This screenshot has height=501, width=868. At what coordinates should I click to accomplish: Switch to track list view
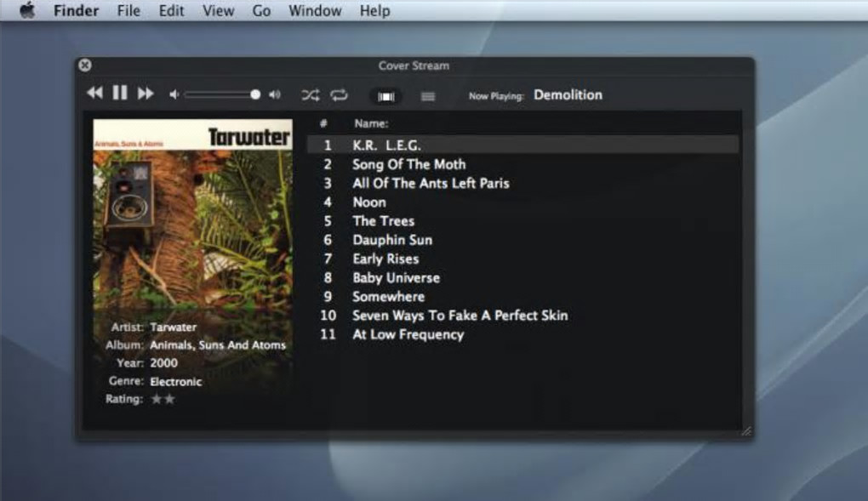click(x=428, y=97)
